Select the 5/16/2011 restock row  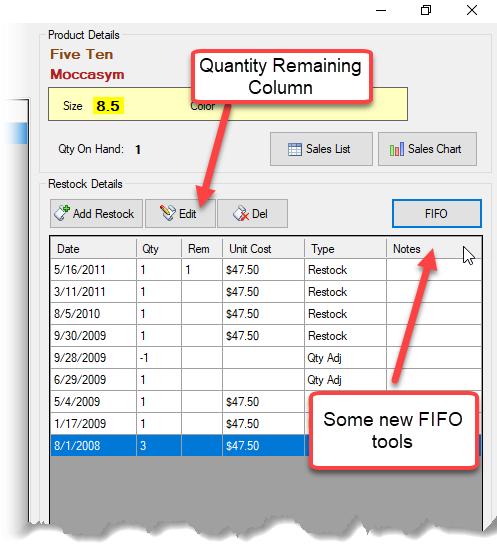266,270
